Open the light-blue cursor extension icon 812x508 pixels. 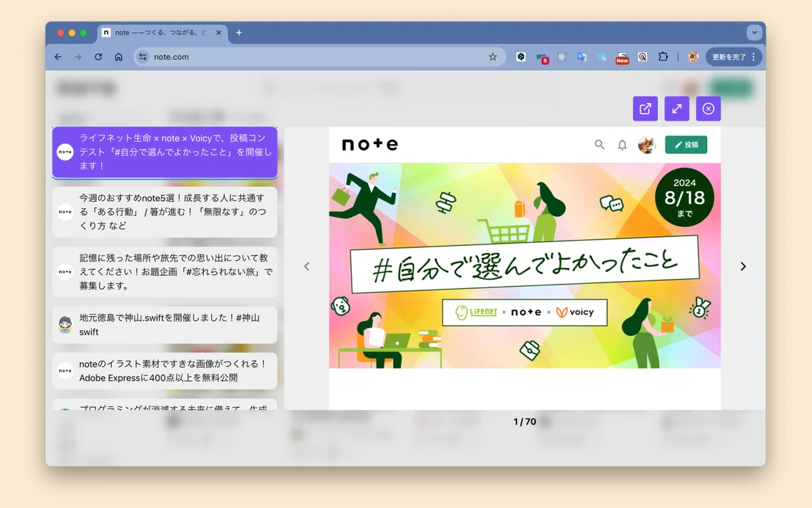(x=602, y=57)
